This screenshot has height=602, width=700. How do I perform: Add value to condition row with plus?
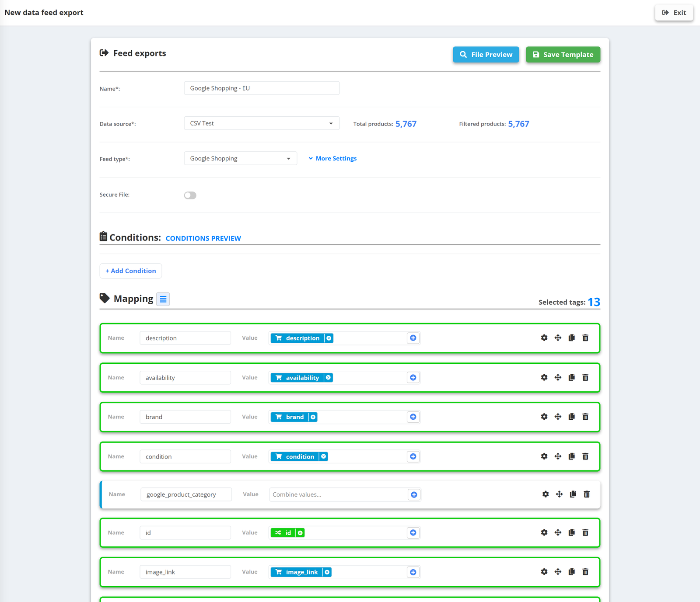413,456
